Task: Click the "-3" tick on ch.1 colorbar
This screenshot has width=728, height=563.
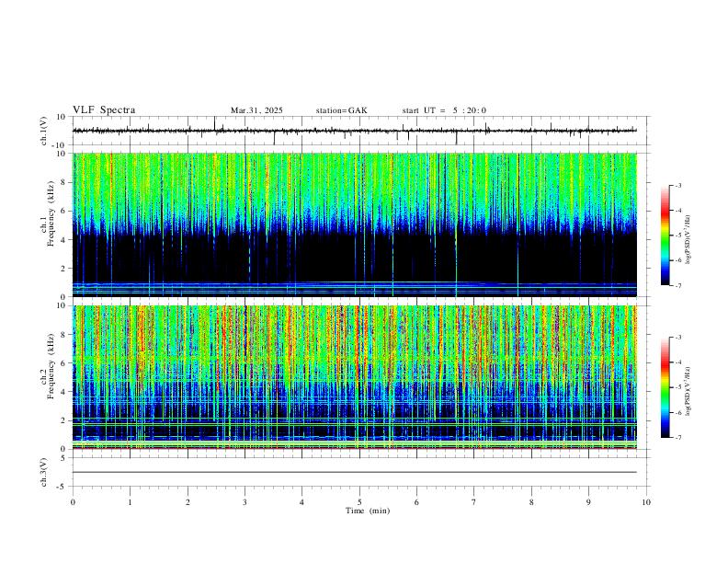Action: (677, 185)
